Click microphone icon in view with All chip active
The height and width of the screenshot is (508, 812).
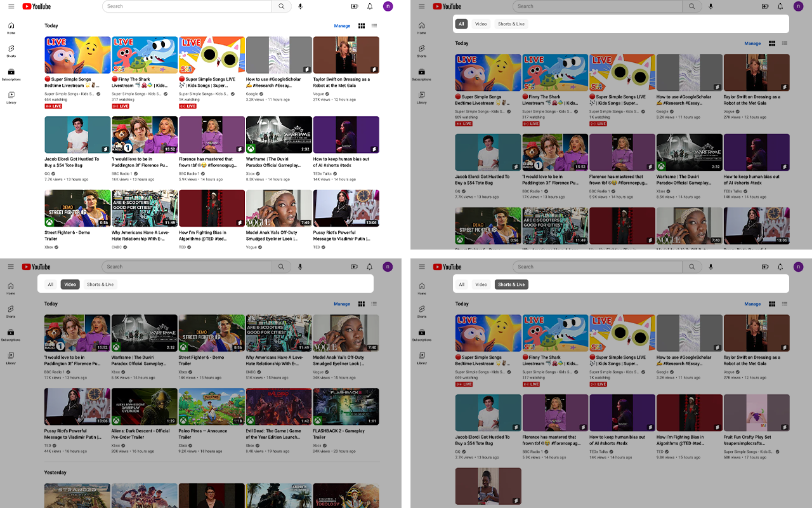(711, 6)
